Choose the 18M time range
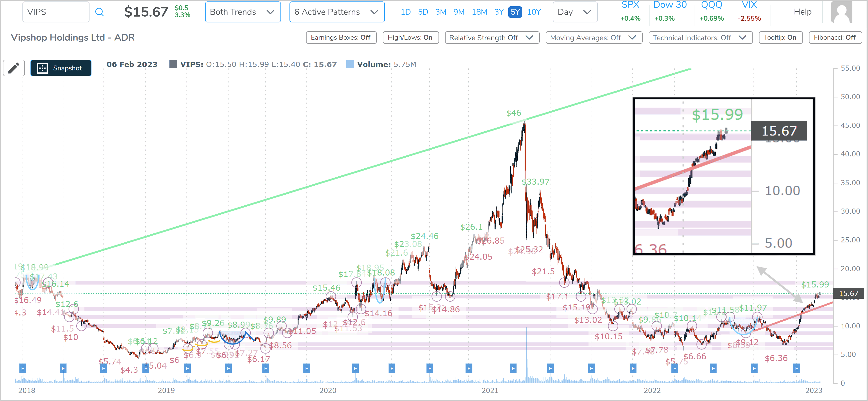The width and height of the screenshot is (868, 401). tap(479, 12)
